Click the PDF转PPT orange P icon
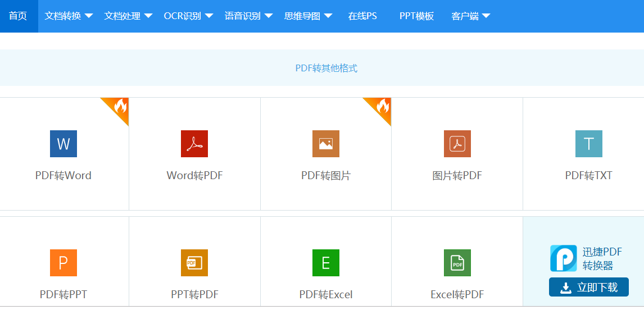The height and width of the screenshot is (310, 644). point(64,263)
